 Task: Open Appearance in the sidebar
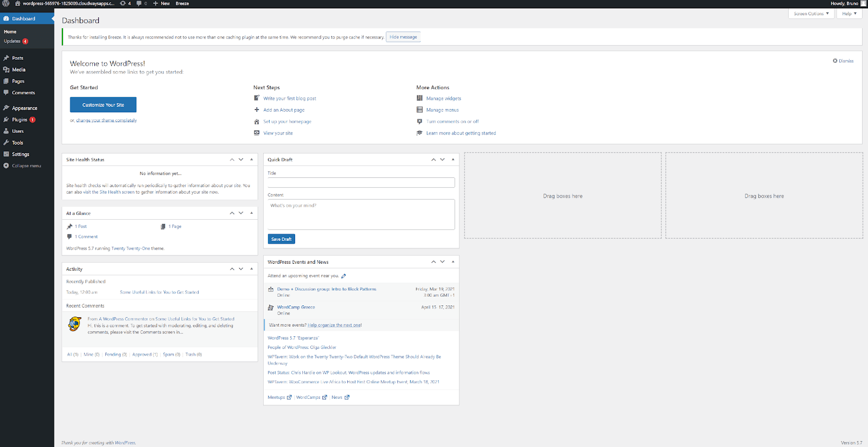[x=24, y=108]
